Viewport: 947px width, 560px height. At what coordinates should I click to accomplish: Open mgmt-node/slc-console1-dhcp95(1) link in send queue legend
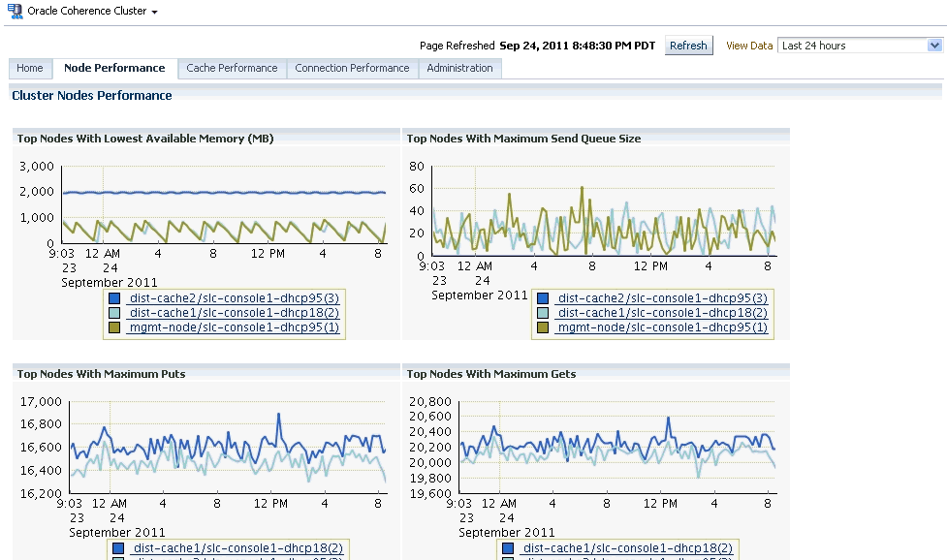pyautogui.click(x=663, y=327)
